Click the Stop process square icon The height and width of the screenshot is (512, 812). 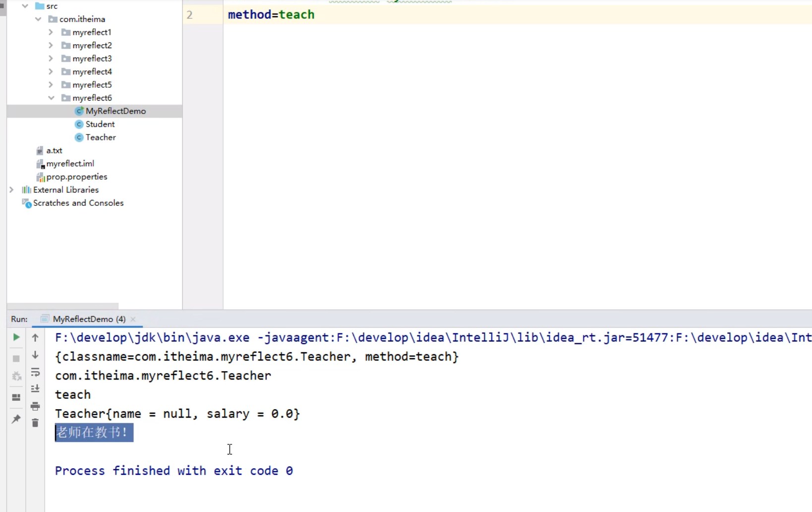(16, 358)
